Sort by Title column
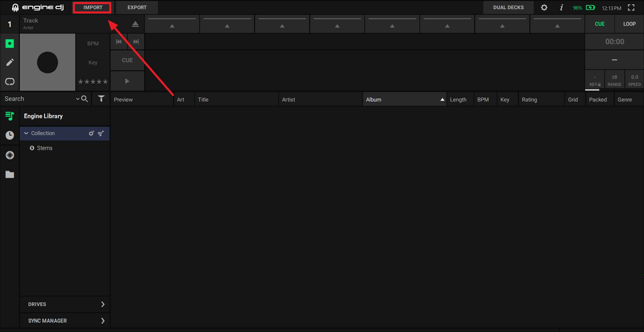The width and height of the screenshot is (644, 332). point(236,99)
